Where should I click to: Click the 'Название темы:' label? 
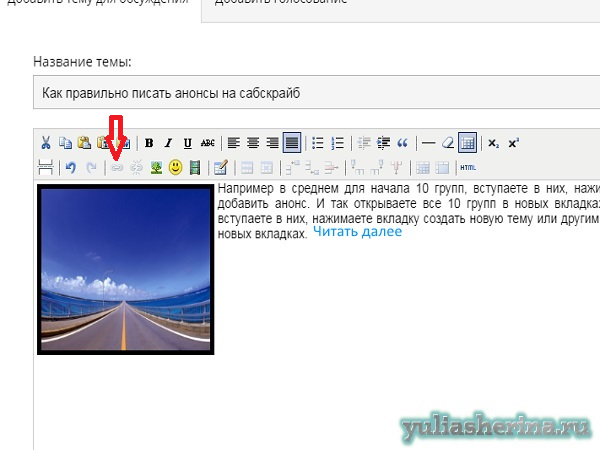point(82,62)
